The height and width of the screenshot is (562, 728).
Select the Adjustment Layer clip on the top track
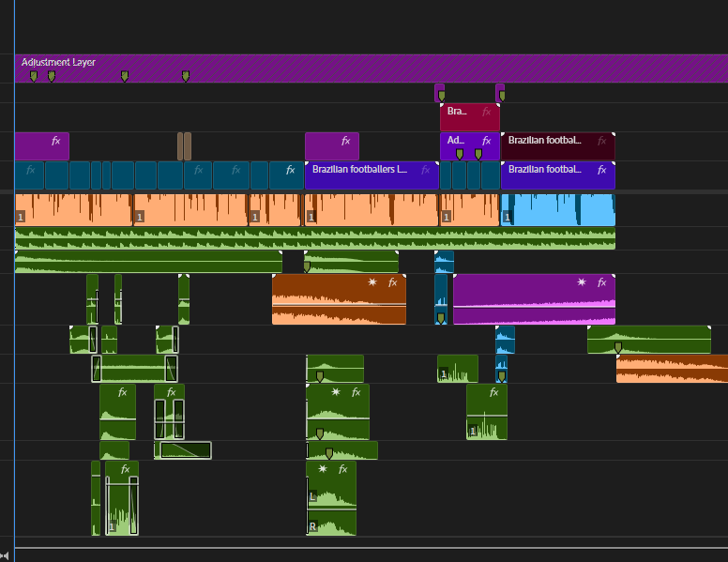coord(371,68)
